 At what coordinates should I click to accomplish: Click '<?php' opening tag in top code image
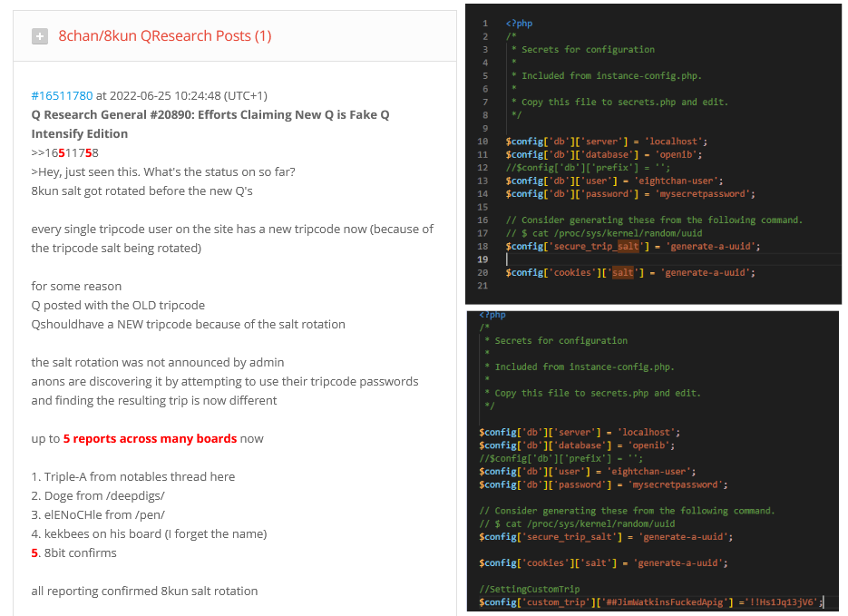point(519,24)
